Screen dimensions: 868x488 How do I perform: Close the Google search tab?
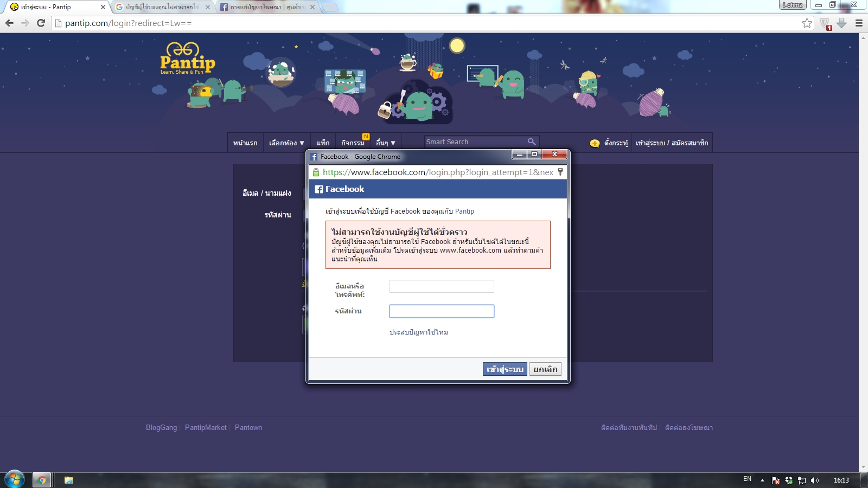pos(208,7)
